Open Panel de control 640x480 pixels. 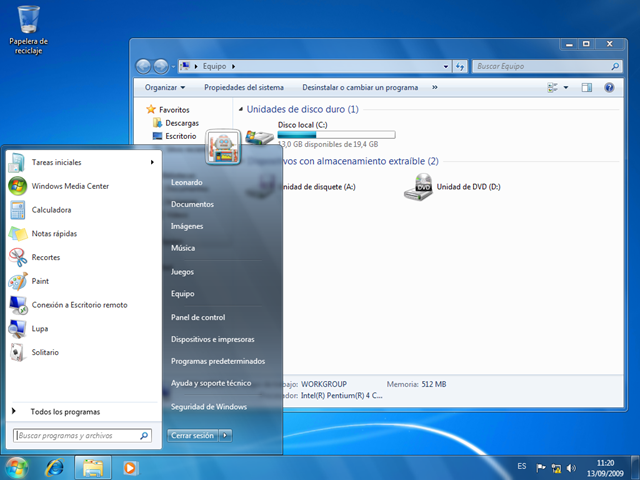pyautogui.click(x=198, y=317)
